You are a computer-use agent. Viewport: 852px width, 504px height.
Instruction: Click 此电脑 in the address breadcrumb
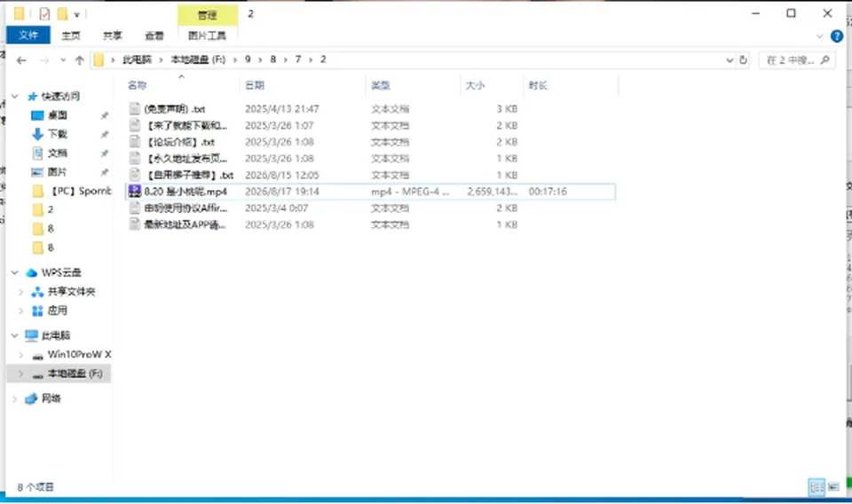137,59
